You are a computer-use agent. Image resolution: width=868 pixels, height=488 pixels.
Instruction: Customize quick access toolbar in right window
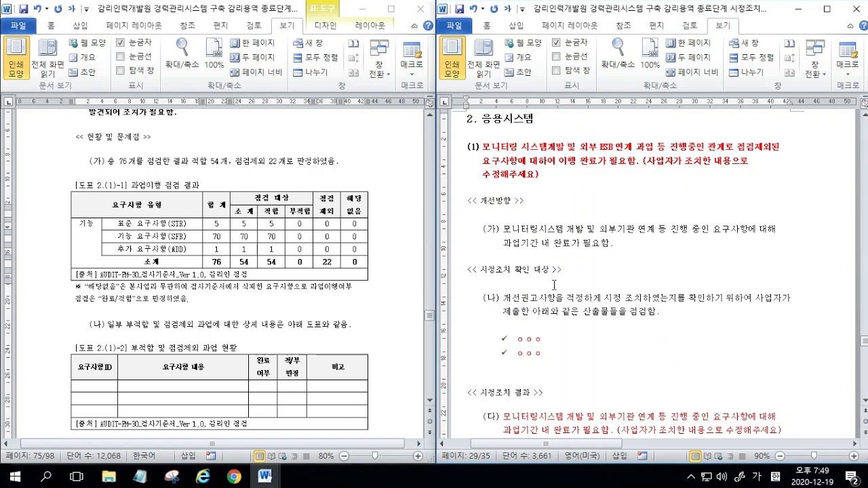pos(523,9)
